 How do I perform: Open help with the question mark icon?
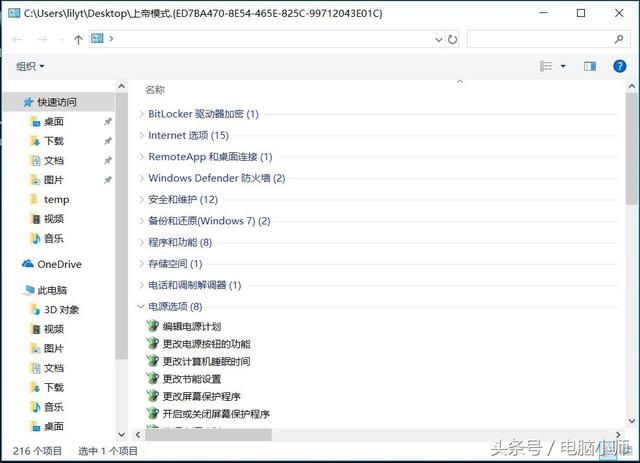[x=620, y=66]
